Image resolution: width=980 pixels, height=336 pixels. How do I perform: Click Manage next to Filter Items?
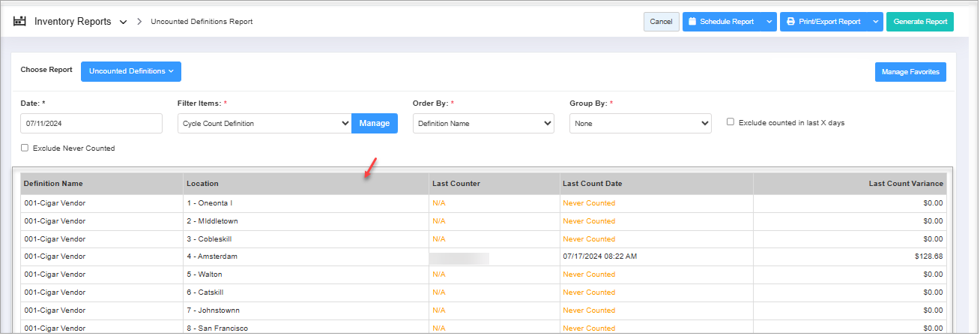pyautogui.click(x=374, y=123)
